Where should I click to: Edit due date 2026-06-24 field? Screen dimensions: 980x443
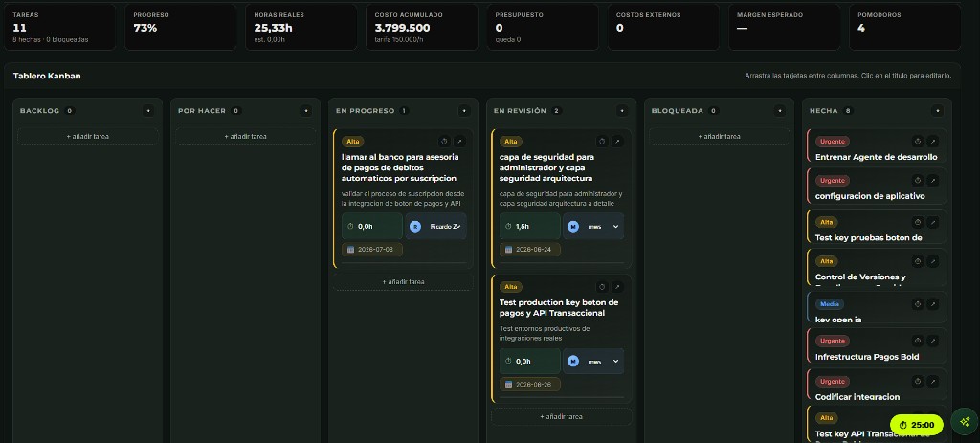coord(530,250)
